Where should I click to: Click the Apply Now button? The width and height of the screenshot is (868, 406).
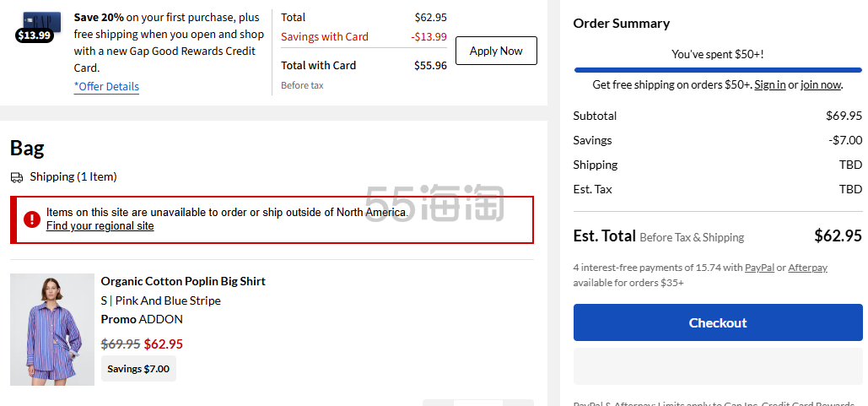coord(496,51)
